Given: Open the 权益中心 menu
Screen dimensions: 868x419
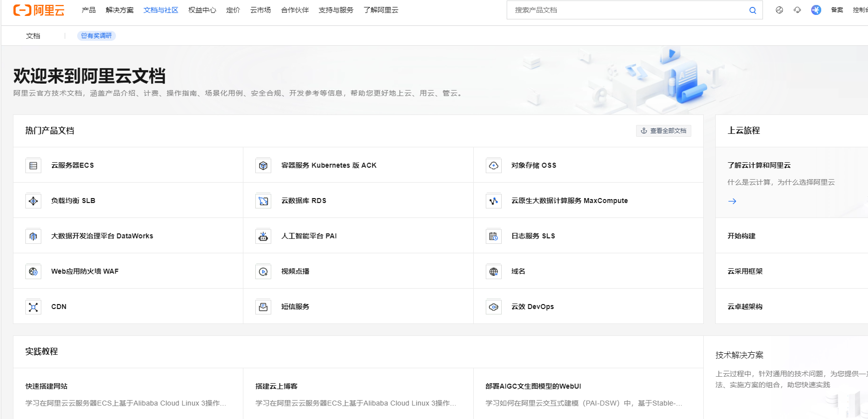Looking at the screenshot, I should (x=202, y=10).
